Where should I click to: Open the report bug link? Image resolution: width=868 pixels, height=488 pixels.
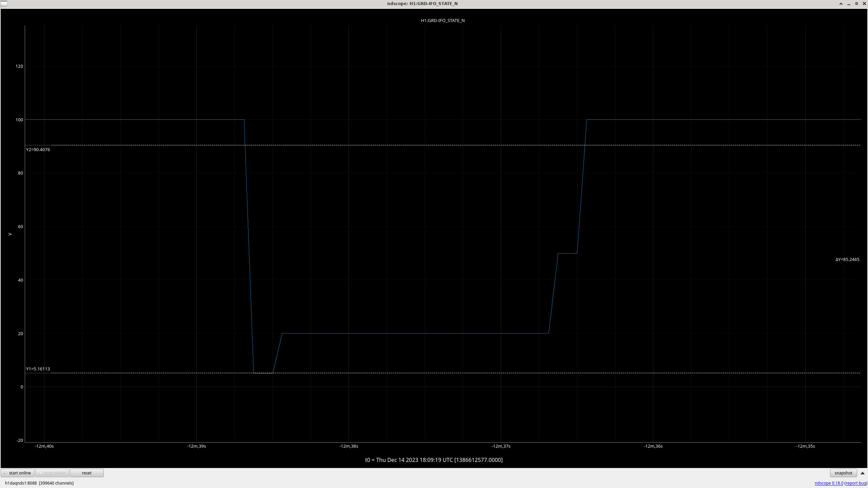click(x=856, y=483)
